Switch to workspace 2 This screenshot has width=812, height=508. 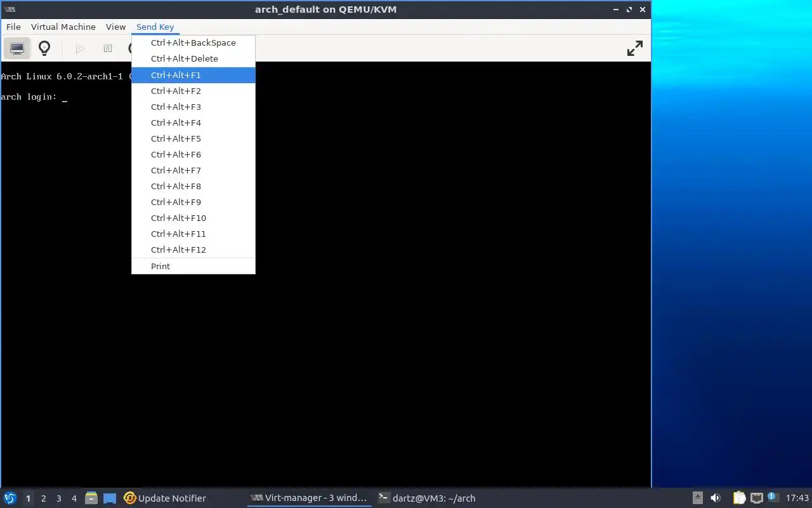click(x=43, y=498)
